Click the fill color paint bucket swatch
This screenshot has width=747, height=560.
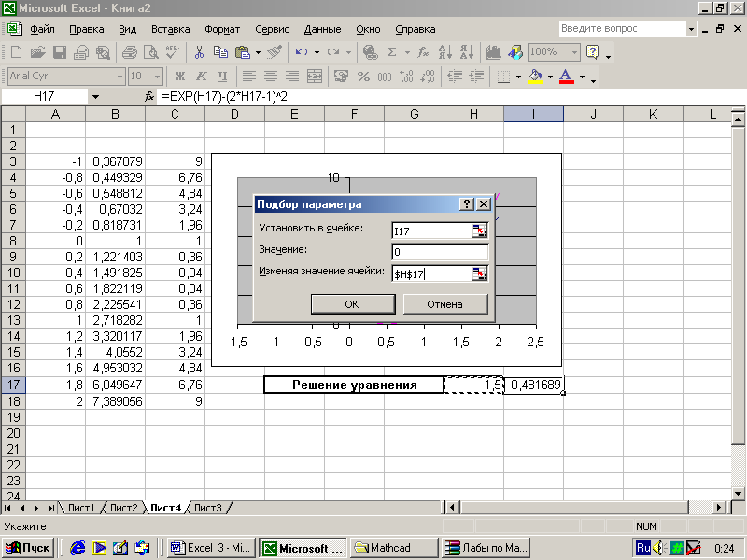click(x=535, y=77)
